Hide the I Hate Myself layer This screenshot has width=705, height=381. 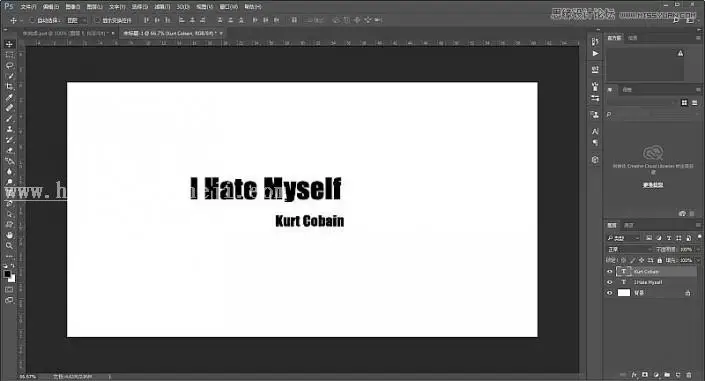point(610,282)
